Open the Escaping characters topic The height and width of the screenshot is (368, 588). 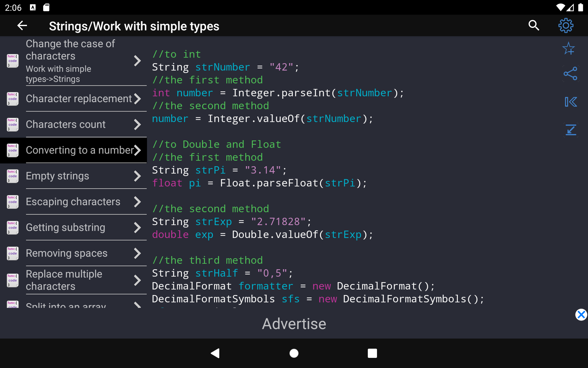point(73,202)
